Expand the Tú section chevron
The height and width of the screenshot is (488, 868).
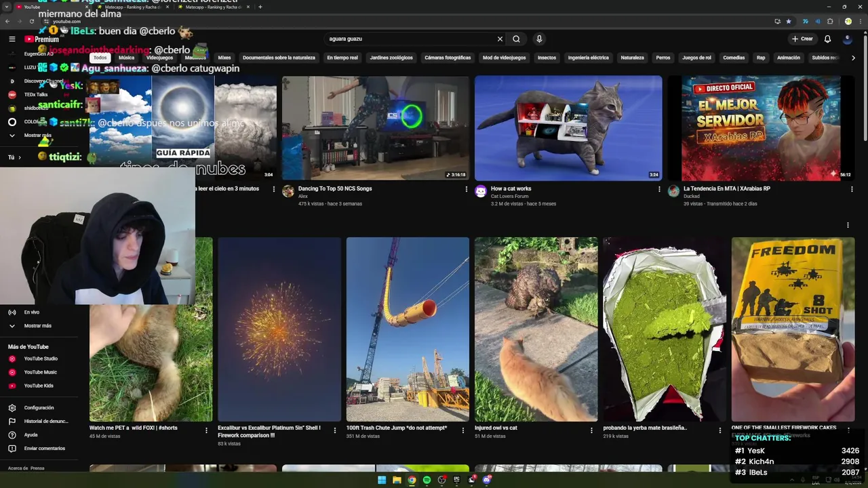[x=19, y=157]
